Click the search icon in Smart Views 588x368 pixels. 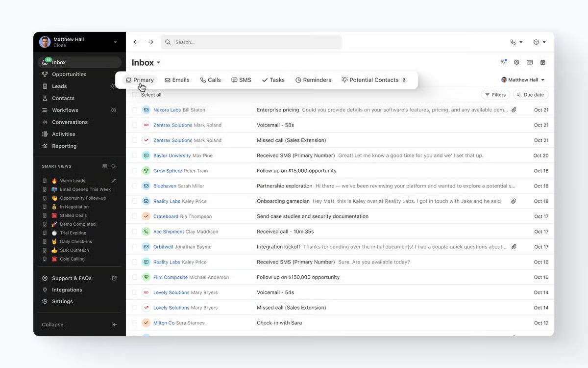click(x=114, y=166)
